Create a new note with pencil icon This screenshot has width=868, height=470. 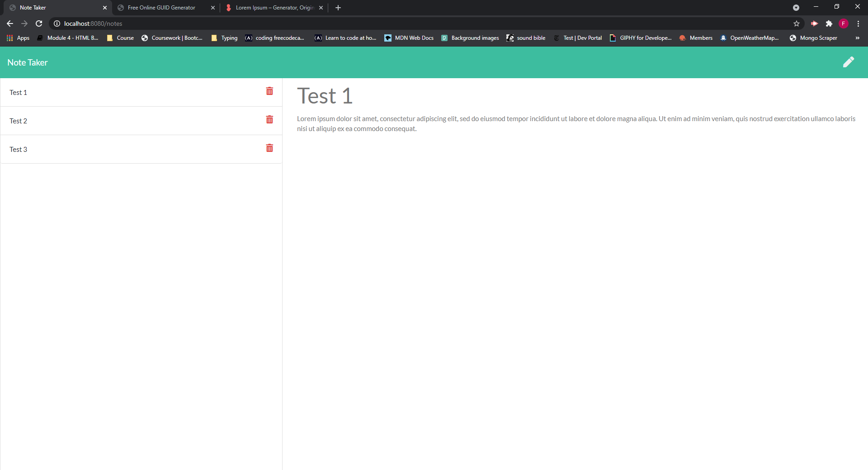pyautogui.click(x=849, y=62)
